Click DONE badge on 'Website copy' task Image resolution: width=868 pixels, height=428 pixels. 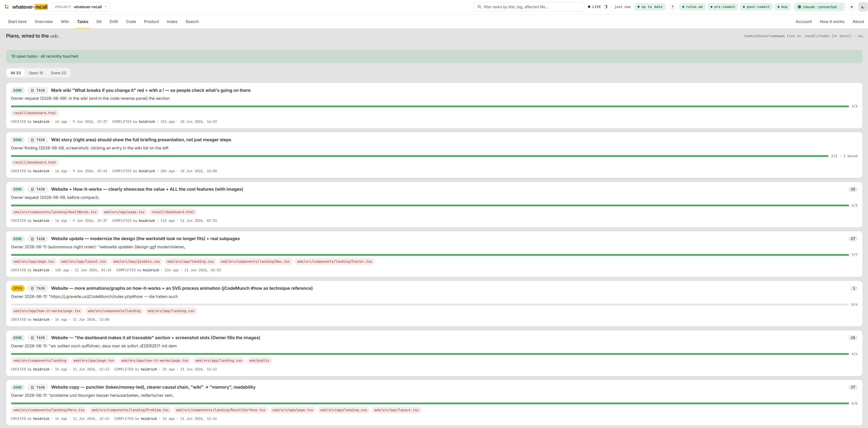18,387
